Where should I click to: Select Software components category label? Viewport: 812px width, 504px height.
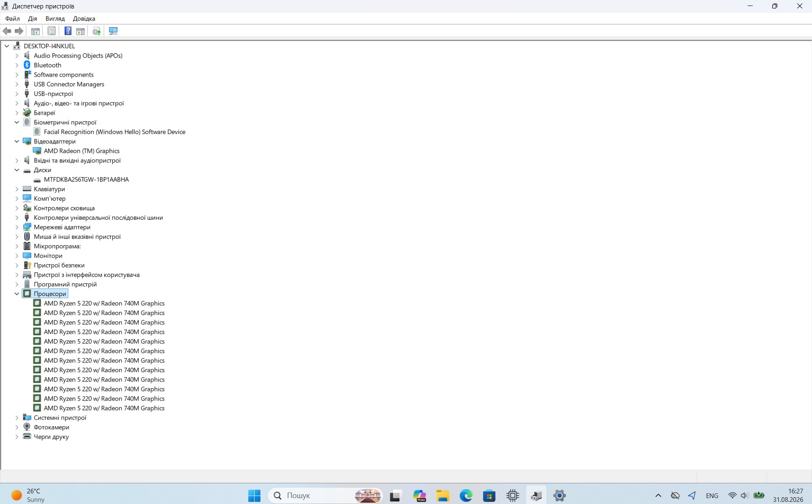64,75
